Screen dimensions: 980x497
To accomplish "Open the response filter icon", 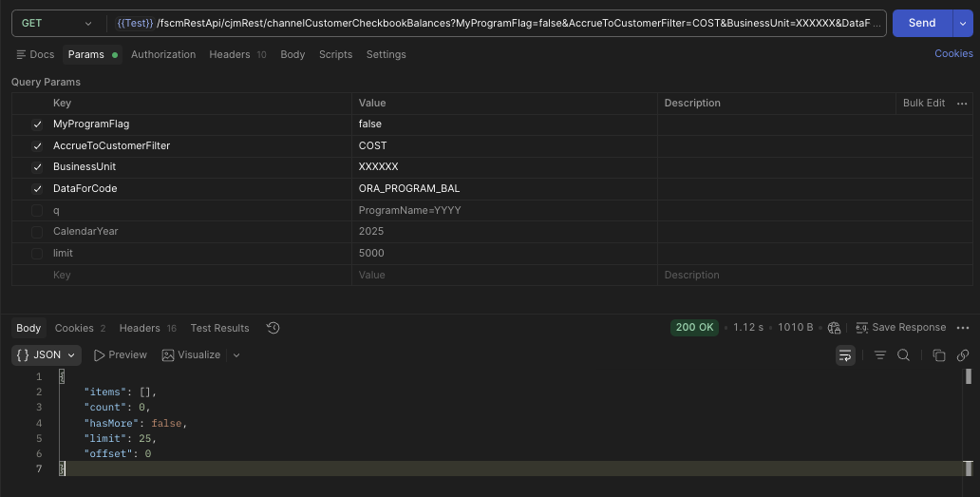I will coord(880,355).
